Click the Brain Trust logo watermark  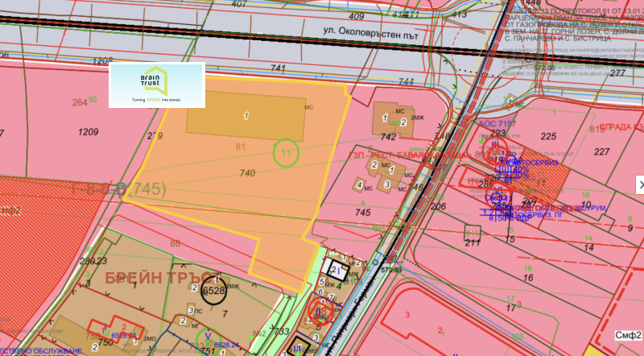click(x=157, y=85)
